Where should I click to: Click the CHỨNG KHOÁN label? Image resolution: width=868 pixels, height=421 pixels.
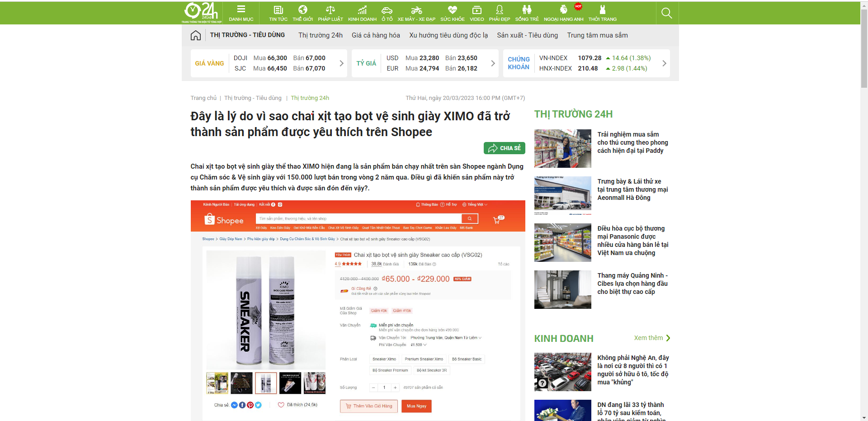click(x=519, y=63)
